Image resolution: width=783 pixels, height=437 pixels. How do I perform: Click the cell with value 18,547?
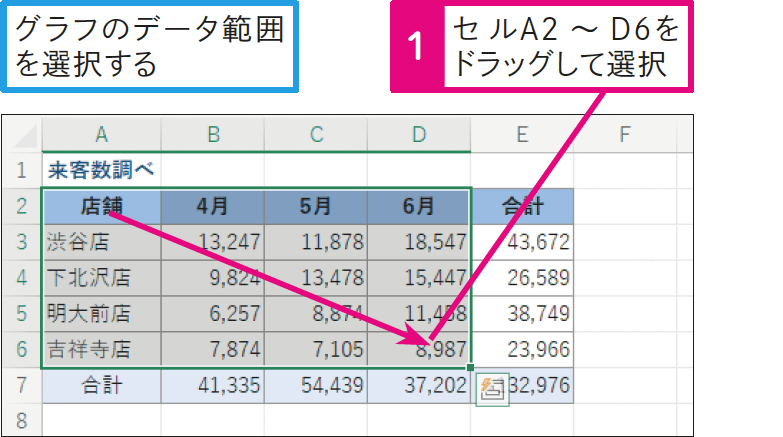pyautogui.click(x=419, y=242)
